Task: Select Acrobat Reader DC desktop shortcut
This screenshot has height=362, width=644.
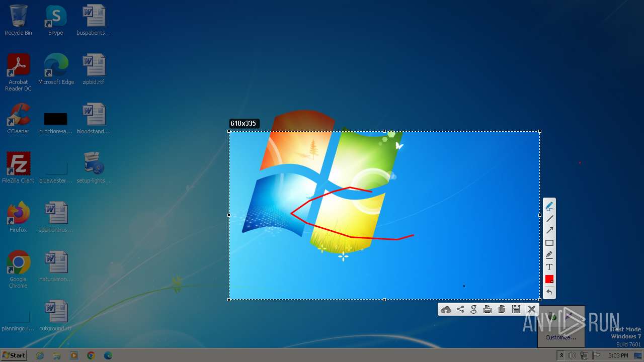Action: pos(18,72)
